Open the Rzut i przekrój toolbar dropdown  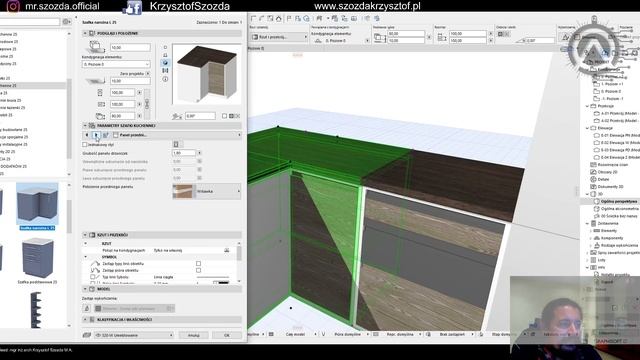click(279, 37)
